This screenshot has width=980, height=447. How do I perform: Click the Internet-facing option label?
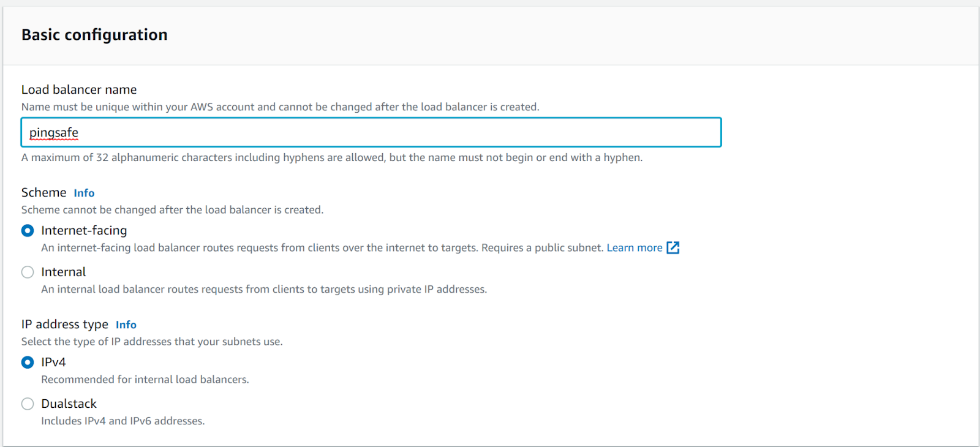click(x=84, y=230)
